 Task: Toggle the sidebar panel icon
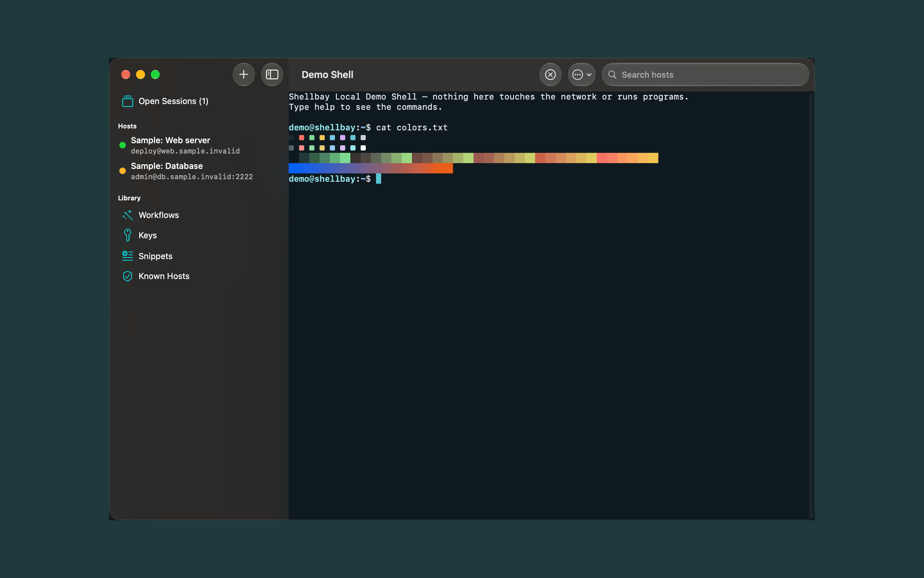(272, 74)
